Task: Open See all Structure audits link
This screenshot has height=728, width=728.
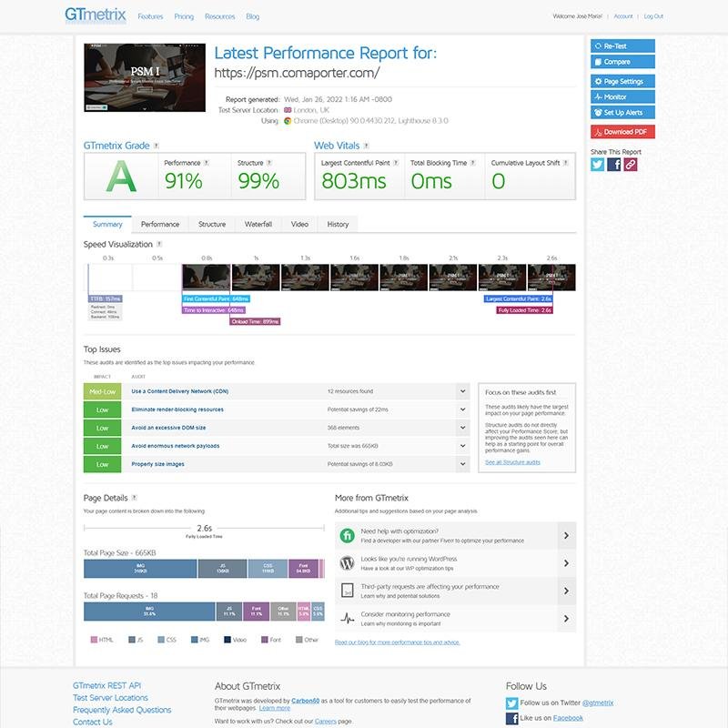Action: (x=512, y=462)
